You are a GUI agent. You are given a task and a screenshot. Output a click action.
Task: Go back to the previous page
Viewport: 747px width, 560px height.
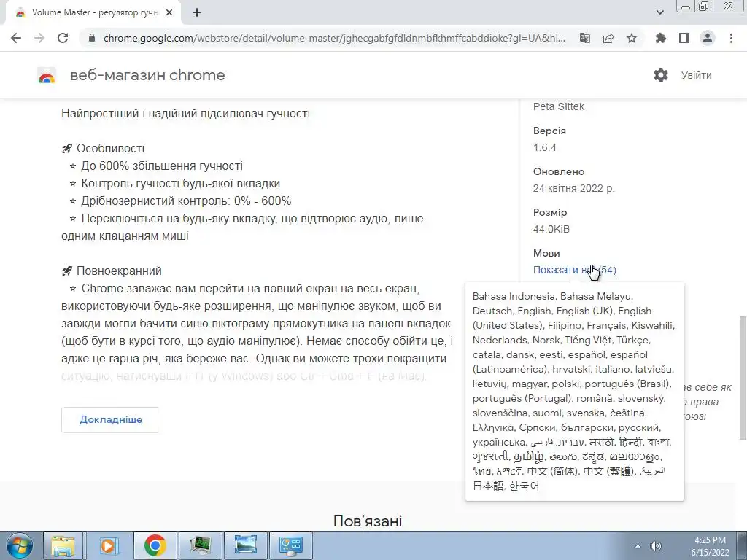(16, 38)
